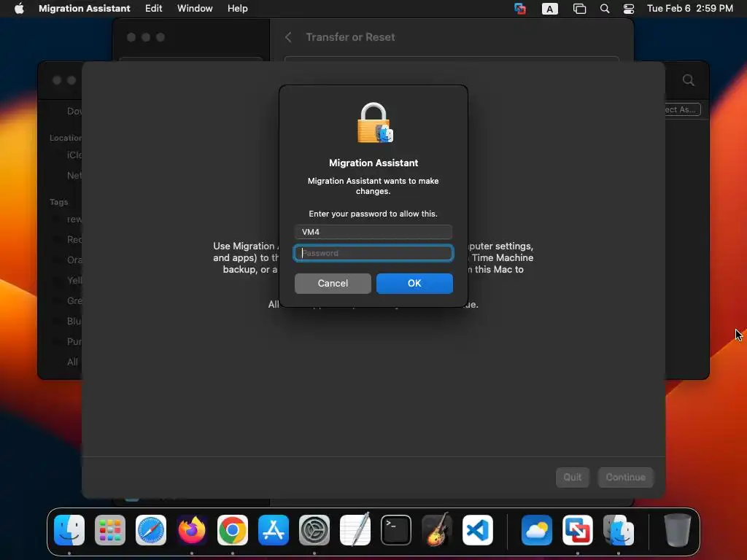Open TextEdit from the Dock
This screenshot has height=560, width=747.
[355, 530]
